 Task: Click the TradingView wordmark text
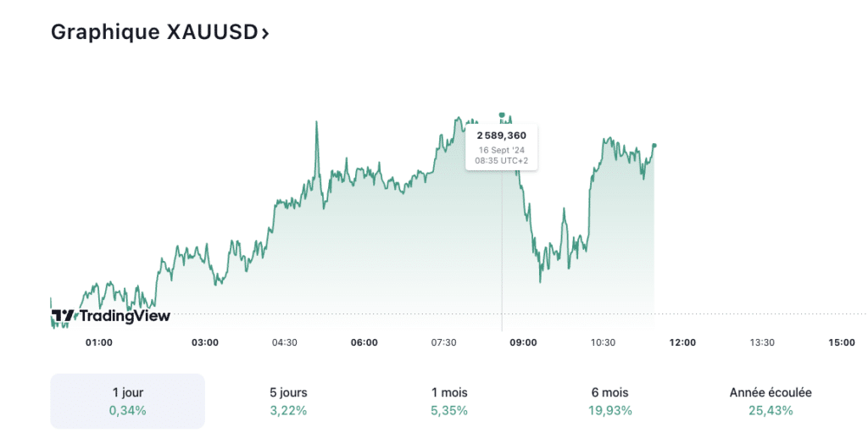pyautogui.click(x=125, y=317)
